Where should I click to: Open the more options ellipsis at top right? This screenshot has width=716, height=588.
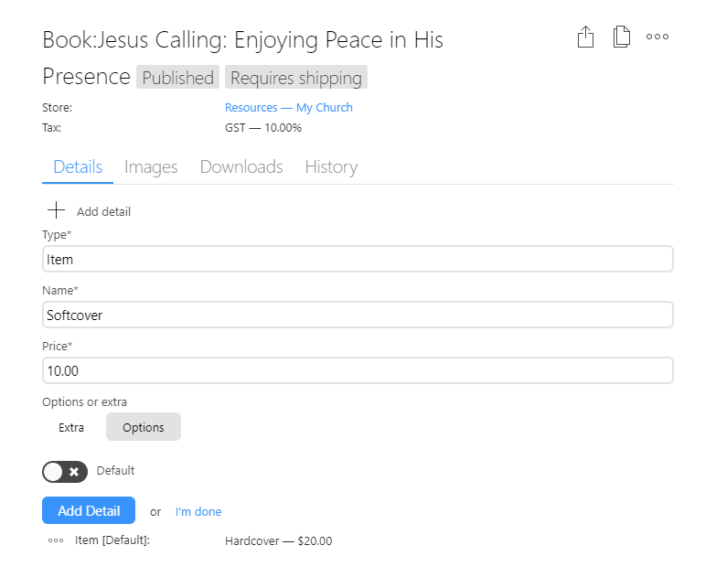657,37
